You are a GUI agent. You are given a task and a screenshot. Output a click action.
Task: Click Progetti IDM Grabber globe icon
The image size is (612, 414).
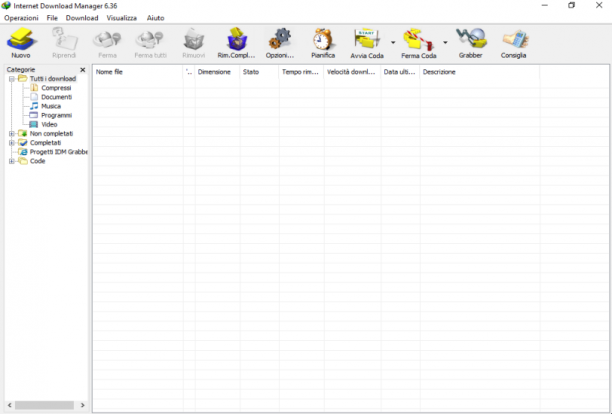(x=23, y=152)
